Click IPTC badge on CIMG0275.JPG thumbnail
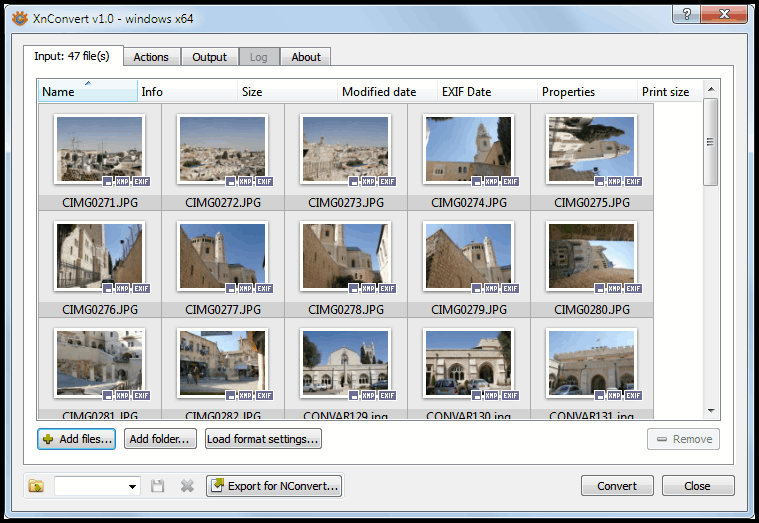 point(599,182)
